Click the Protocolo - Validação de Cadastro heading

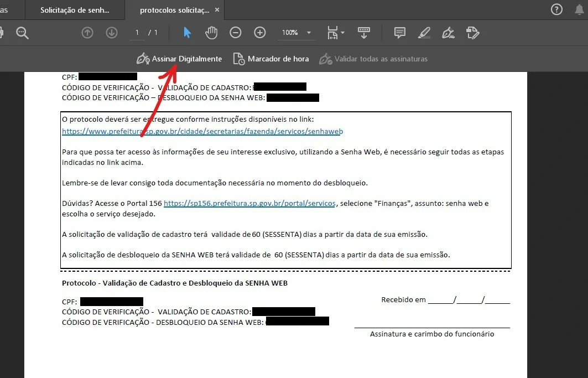point(175,283)
